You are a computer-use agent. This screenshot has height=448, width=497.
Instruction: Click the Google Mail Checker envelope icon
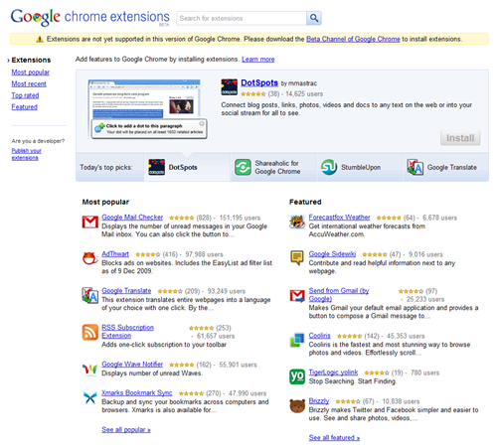90,222
